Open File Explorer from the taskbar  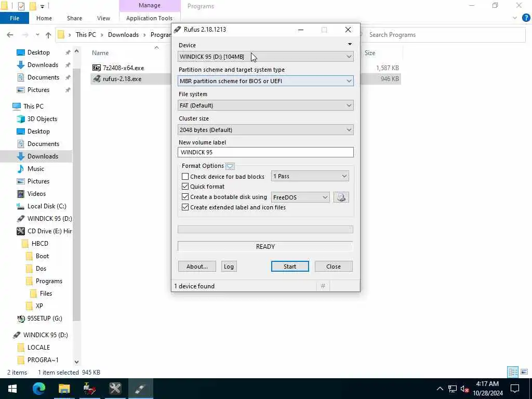[x=64, y=389]
